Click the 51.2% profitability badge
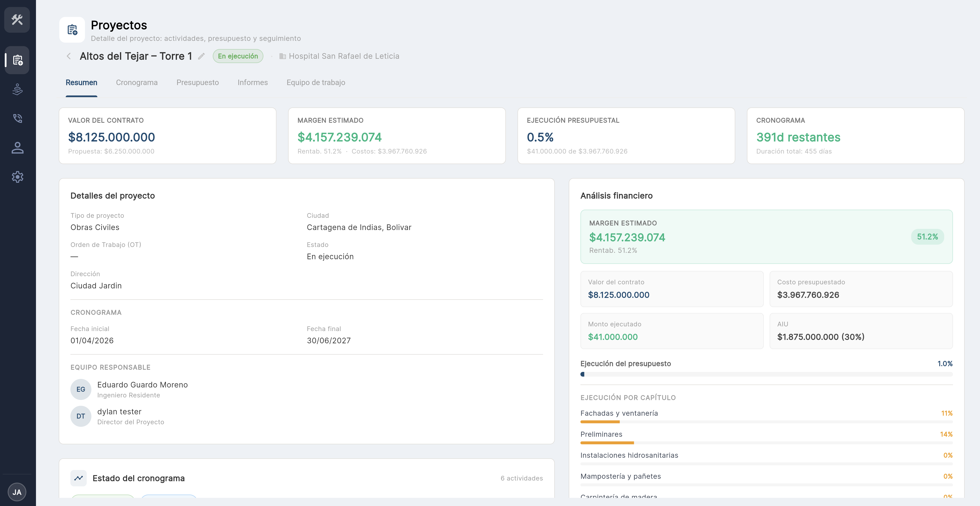 [x=927, y=237]
